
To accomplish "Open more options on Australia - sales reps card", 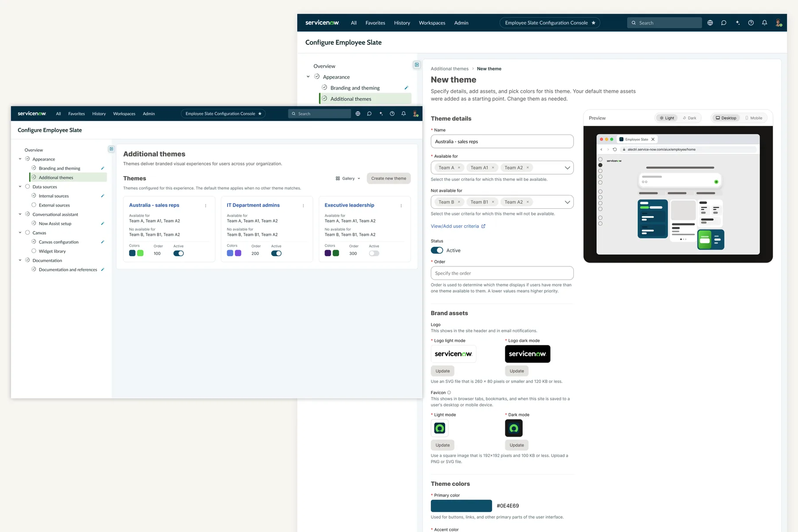I will click(206, 206).
